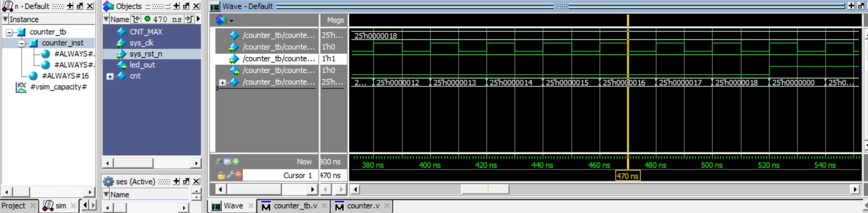Click the Cursor 1 name field

tap(280, 175)
